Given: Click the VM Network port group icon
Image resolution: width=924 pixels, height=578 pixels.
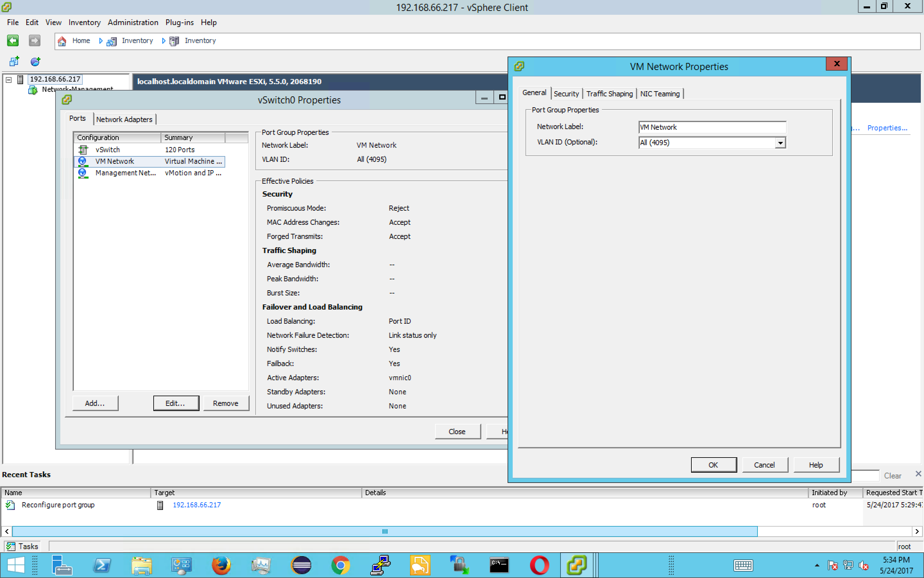Looking at the screenshot, I should (x=82, y=161).
